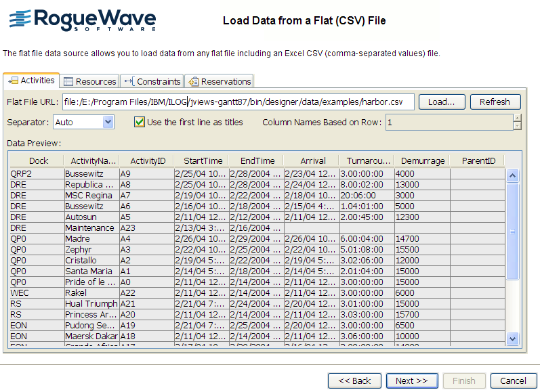Go to previous step with << Back

click(354, 380)
